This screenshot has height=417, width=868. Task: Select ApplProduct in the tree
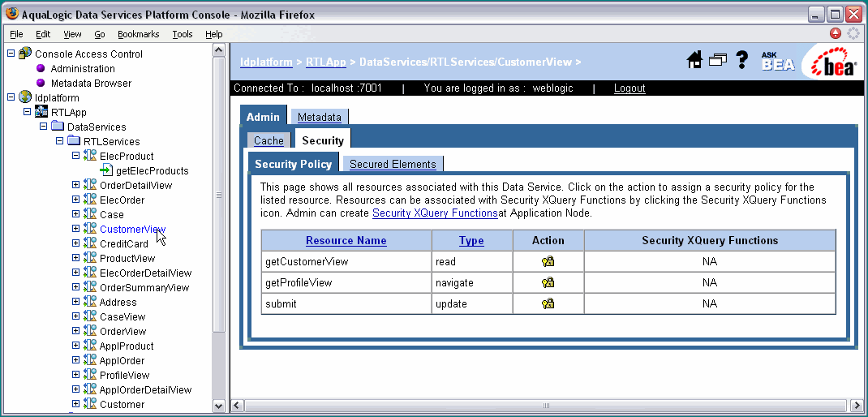point(127,346)
